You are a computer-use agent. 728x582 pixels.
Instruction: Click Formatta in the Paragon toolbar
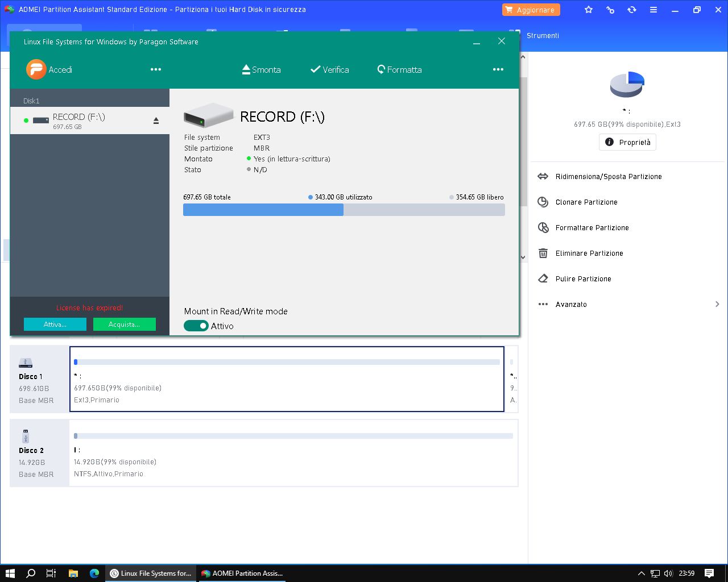click(x=399, y=69)
